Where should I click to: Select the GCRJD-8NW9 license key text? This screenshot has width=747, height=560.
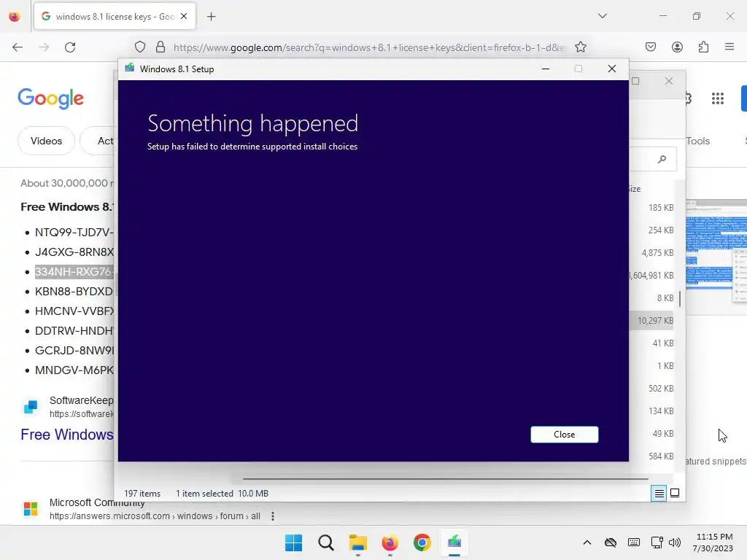(x=74, y=351)
